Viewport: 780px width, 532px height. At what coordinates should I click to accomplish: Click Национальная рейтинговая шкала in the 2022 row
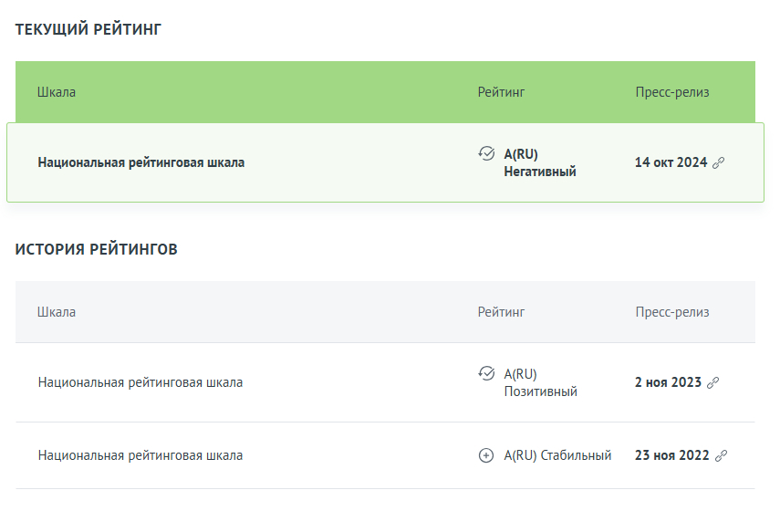point(140,456)
